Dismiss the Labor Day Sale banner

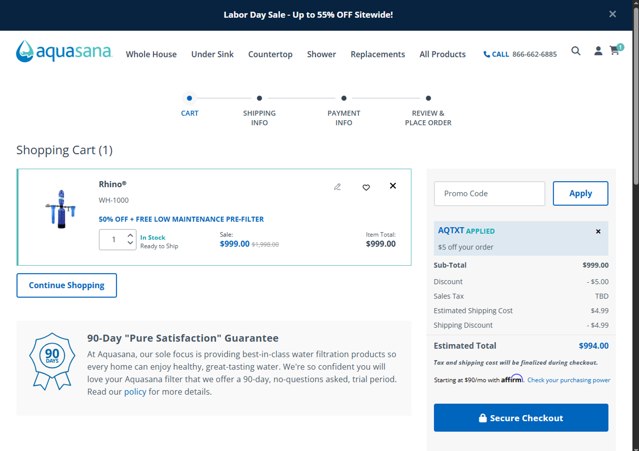612,14
